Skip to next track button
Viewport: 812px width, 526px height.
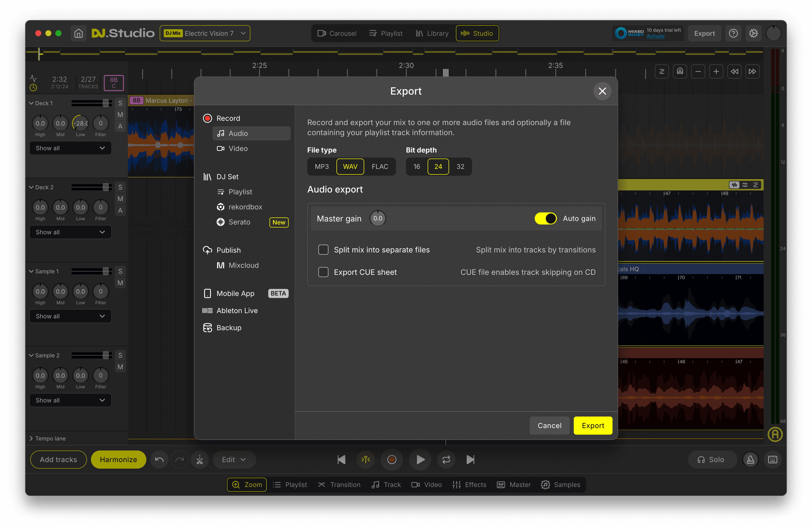point(470,460)
